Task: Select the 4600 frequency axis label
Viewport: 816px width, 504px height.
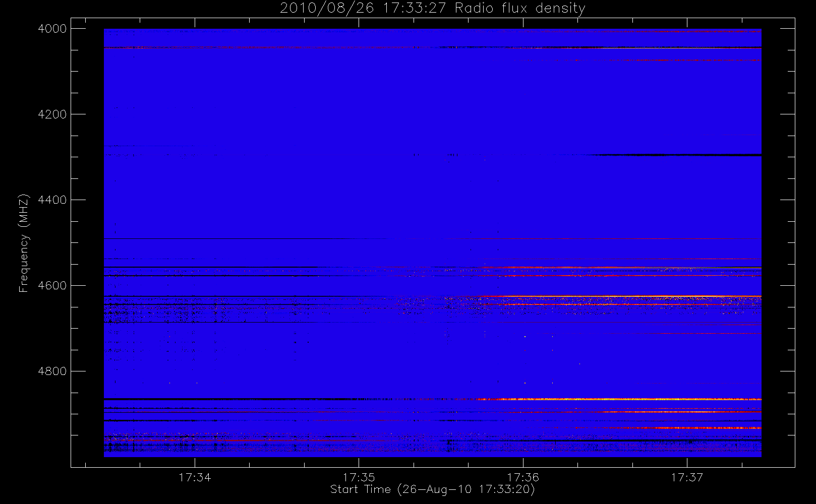Action: coord(52,286)
